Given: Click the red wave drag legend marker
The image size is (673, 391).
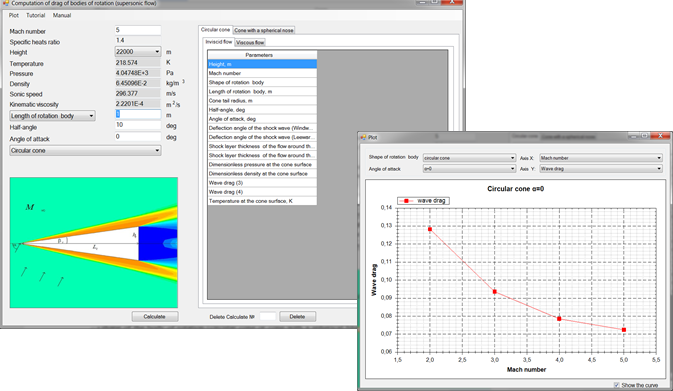Looking at the screenshot, I should 406,201.
